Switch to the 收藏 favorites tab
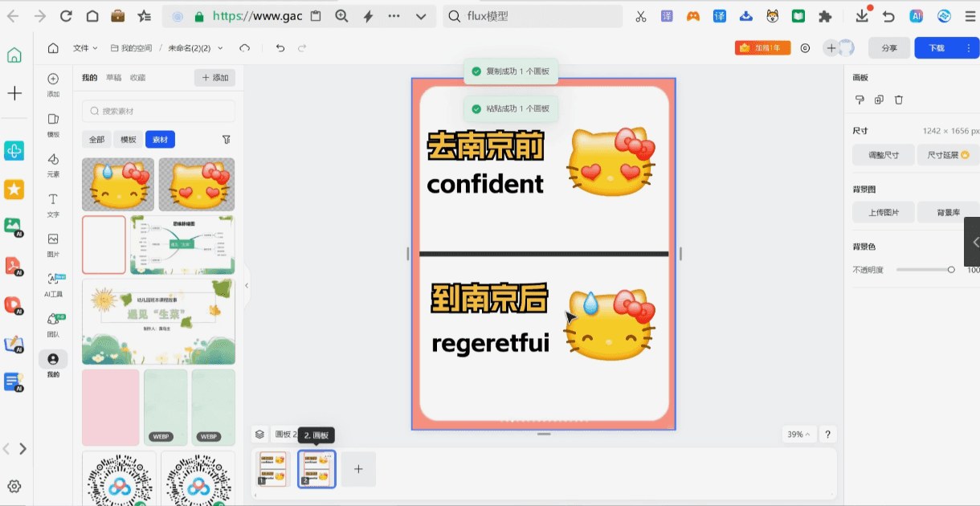 coord(138,78)
